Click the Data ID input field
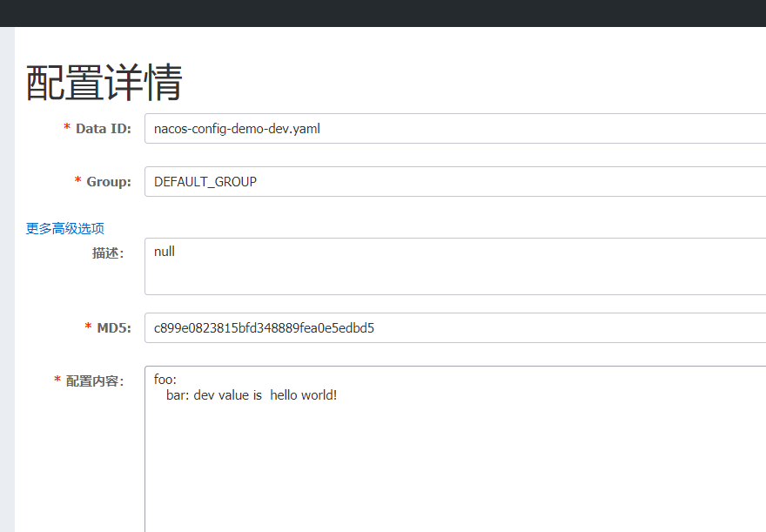766x532 pixels. tap(455, 129)
